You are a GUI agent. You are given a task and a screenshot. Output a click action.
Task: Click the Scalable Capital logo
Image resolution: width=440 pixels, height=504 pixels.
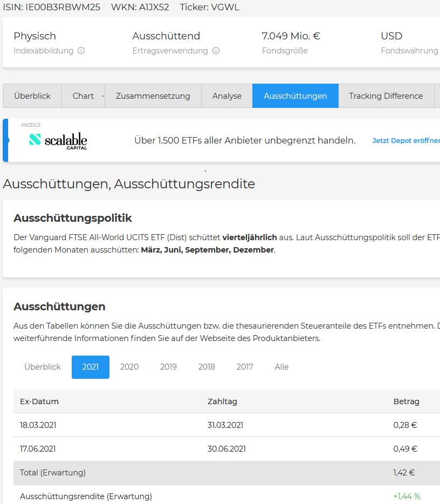pyautogui.click(x=58, y=141)
